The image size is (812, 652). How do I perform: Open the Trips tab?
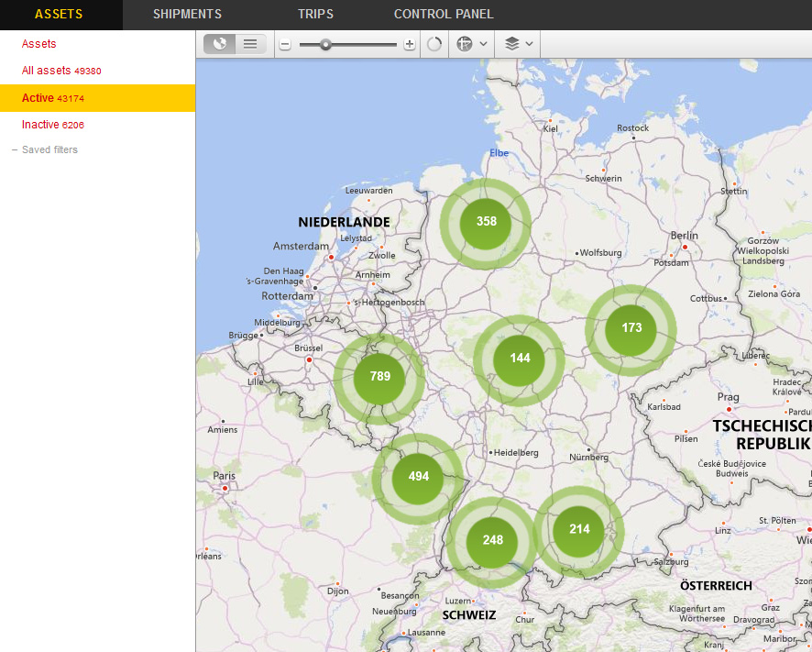315,15
